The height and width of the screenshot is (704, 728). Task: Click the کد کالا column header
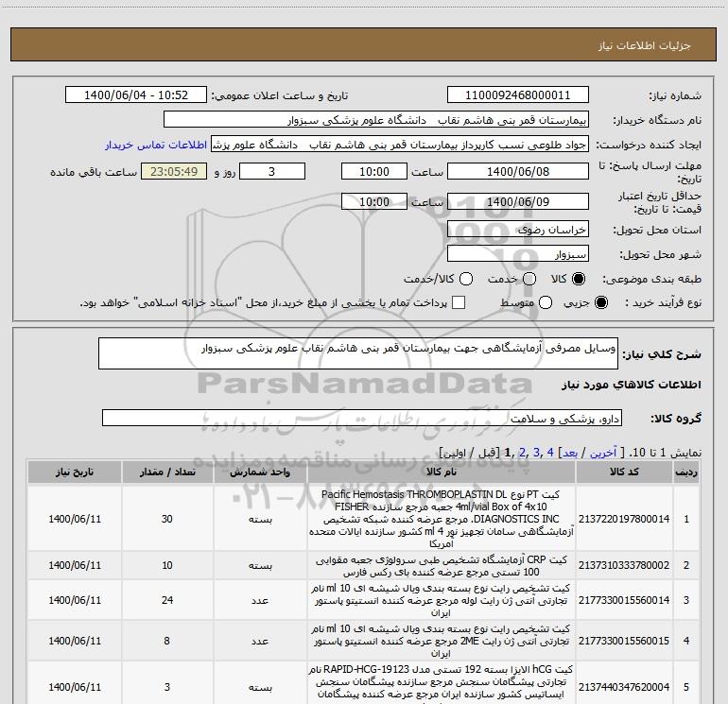pyautogui.click(x=624, y=472)
